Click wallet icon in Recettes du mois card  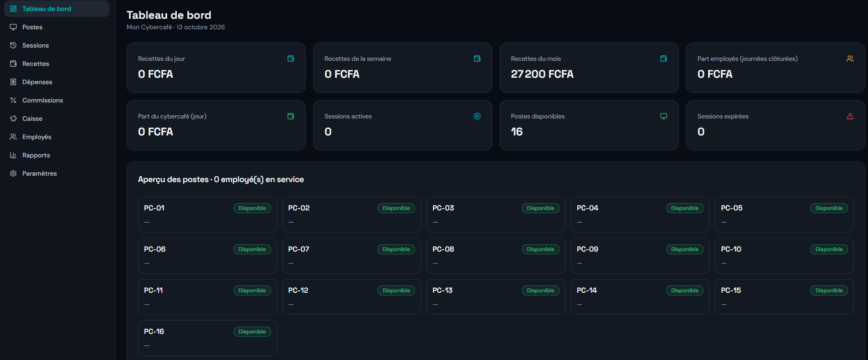pyautogui.click(x=664, y=59)
